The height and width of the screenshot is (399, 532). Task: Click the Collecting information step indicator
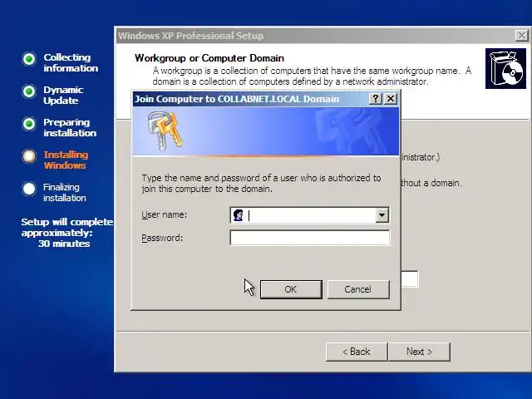click(x=29, y=59)
